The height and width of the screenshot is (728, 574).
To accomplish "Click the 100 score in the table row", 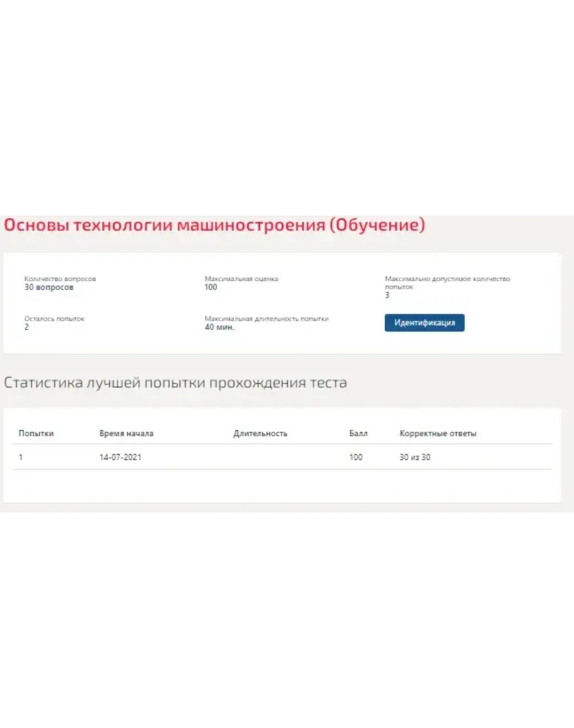I will [x=356, y=458].
